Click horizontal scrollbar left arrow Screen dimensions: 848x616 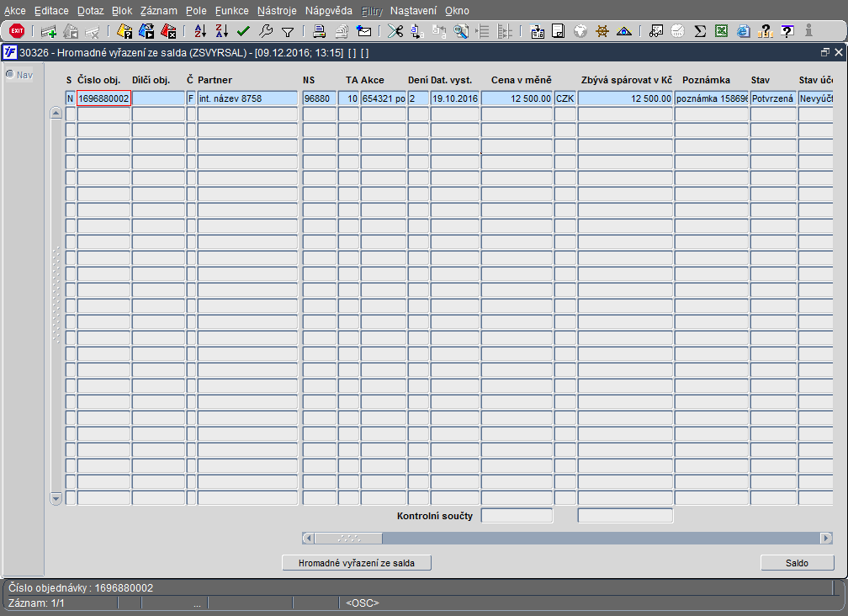point(308,538)
